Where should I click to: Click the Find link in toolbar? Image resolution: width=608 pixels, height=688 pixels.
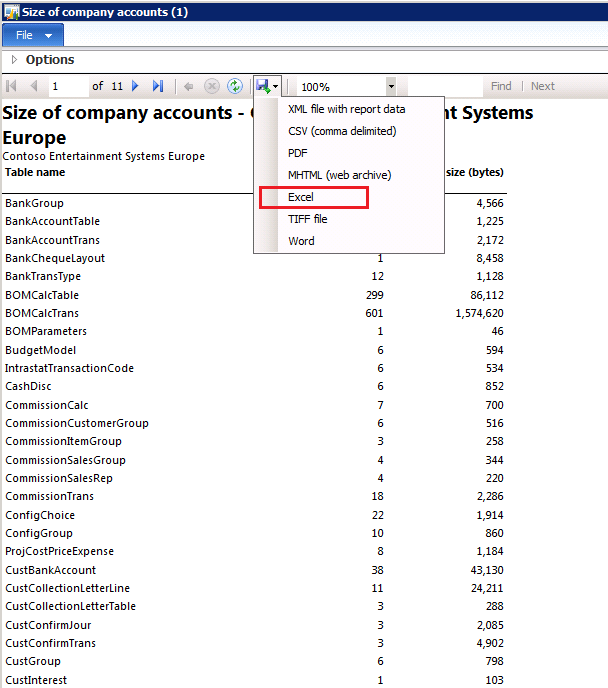tap(501, 87)
